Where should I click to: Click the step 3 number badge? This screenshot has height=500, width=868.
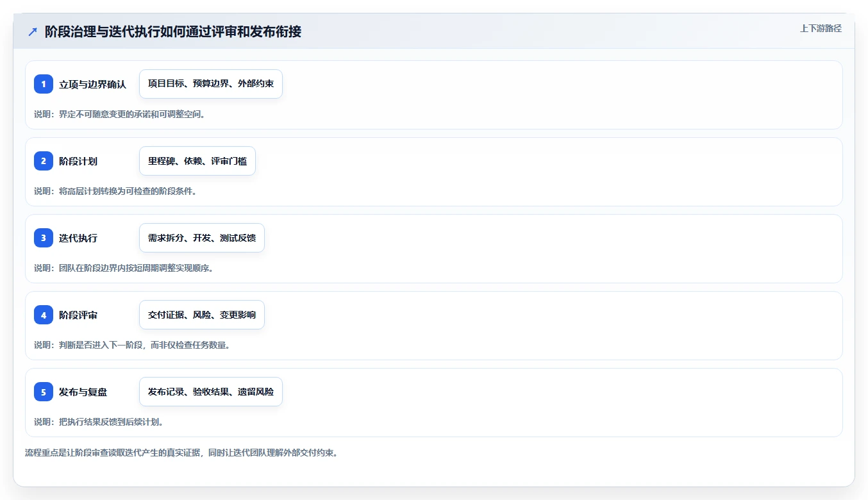click(44, 238)
